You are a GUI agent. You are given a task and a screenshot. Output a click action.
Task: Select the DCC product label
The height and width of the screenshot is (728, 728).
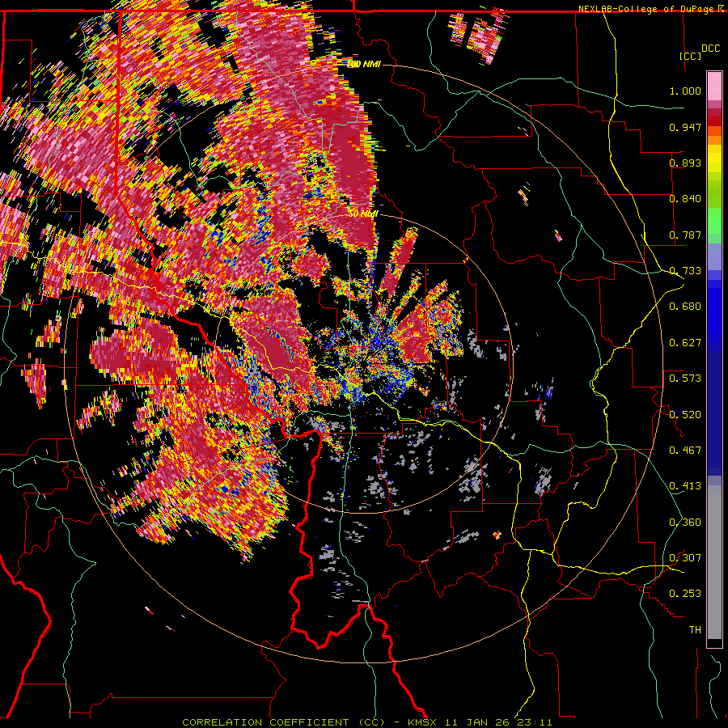[x=711, y=49]
